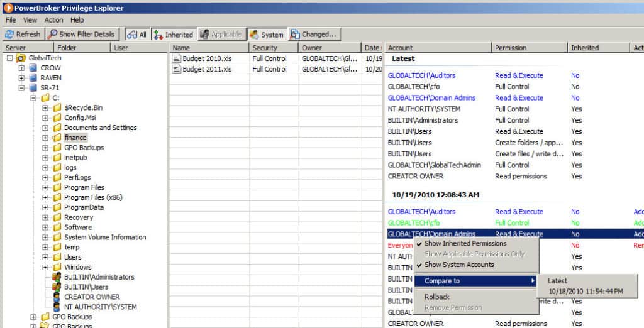This screenshot has width=644, height=328.
Task: Click the CREATOR OWNER account icon
Action: click(x=57, y=297)
